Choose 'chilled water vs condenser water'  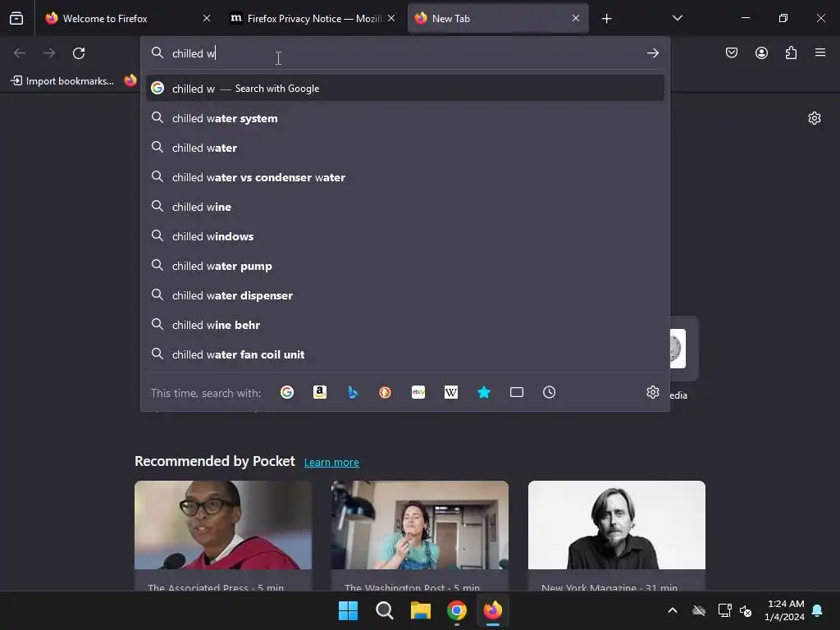point(405,177)
